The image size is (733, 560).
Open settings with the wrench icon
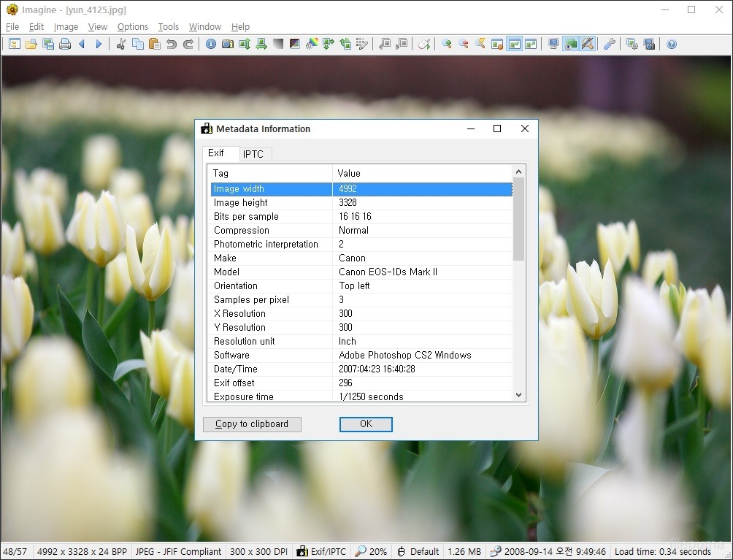609,44
